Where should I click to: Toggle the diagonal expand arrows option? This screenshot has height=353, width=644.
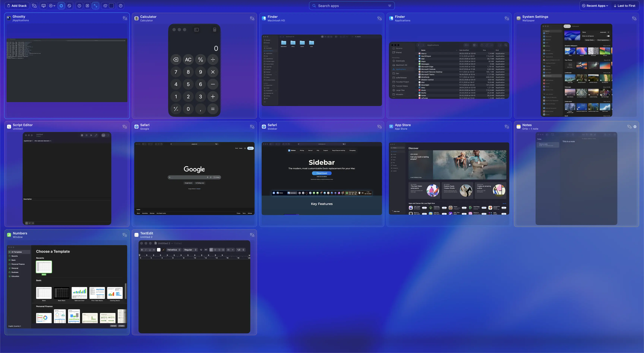click(95, 6)
